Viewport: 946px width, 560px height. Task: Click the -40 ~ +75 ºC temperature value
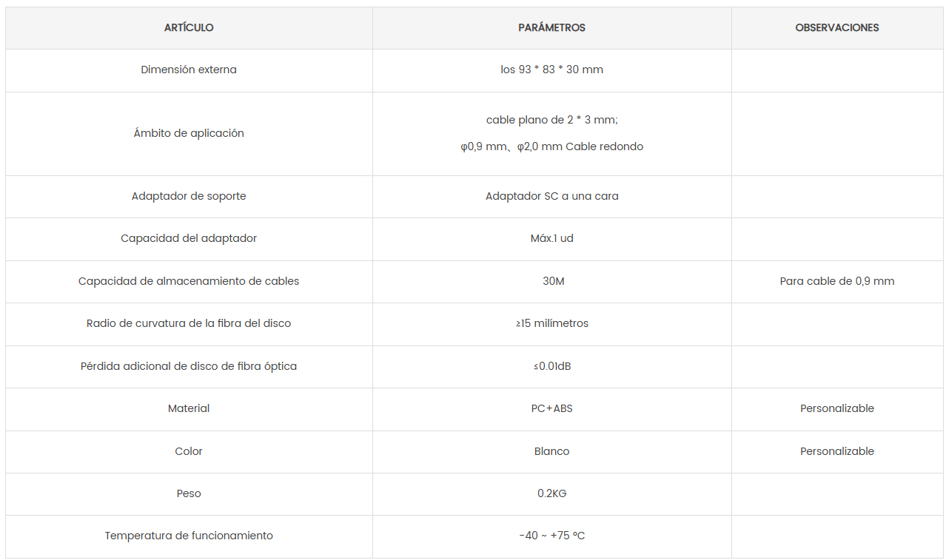coord(551,536)
